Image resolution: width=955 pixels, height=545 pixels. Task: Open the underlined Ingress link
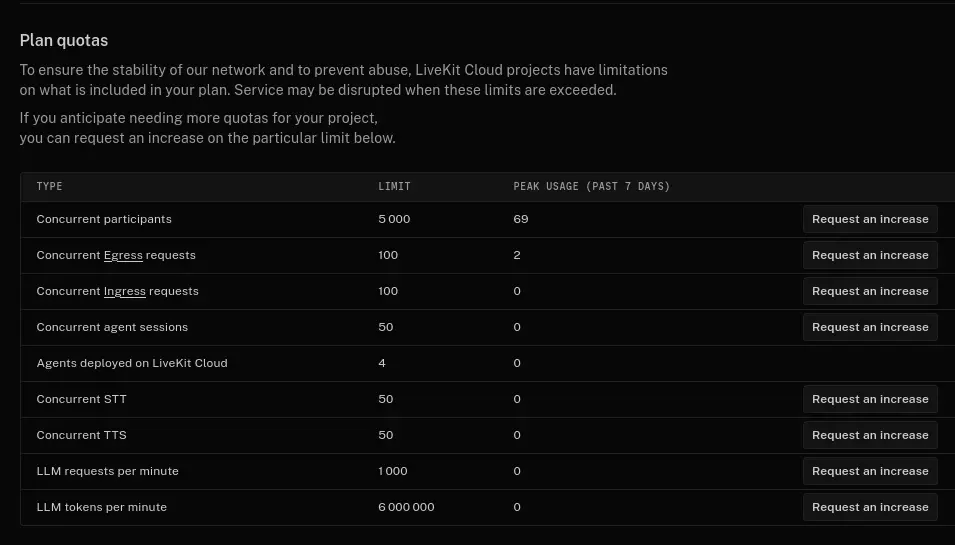click(124, 292)
